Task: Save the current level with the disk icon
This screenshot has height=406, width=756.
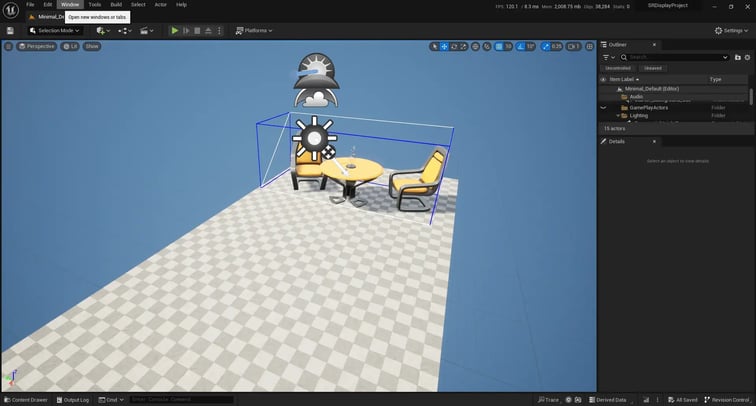Action: (10, 30)
